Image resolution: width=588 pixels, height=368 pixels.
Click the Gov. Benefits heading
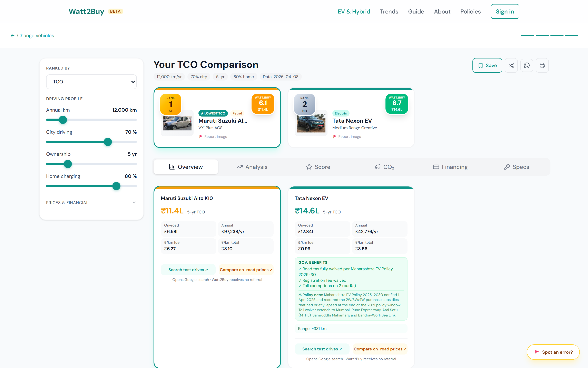[313, 262]
